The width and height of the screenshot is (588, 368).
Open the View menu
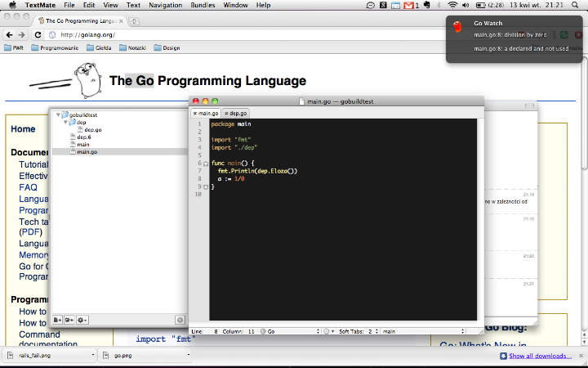pos(110,5)
